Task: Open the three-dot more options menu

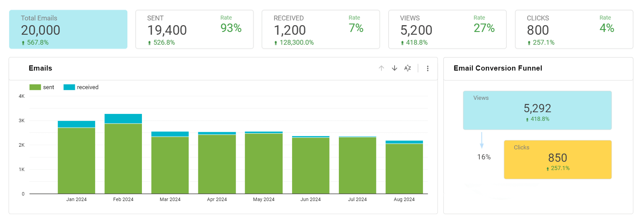Action: click(428, 69)
